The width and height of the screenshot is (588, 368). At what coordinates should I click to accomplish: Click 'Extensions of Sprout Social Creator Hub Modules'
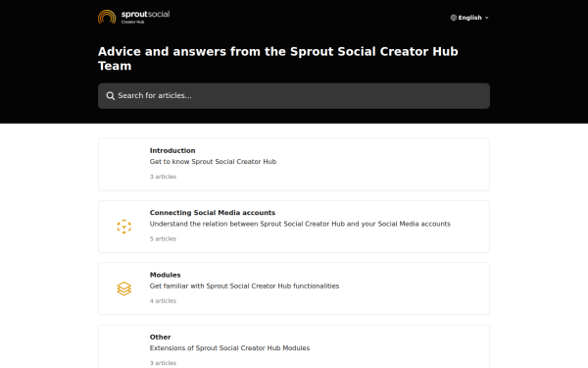click(x=230, y=348)
